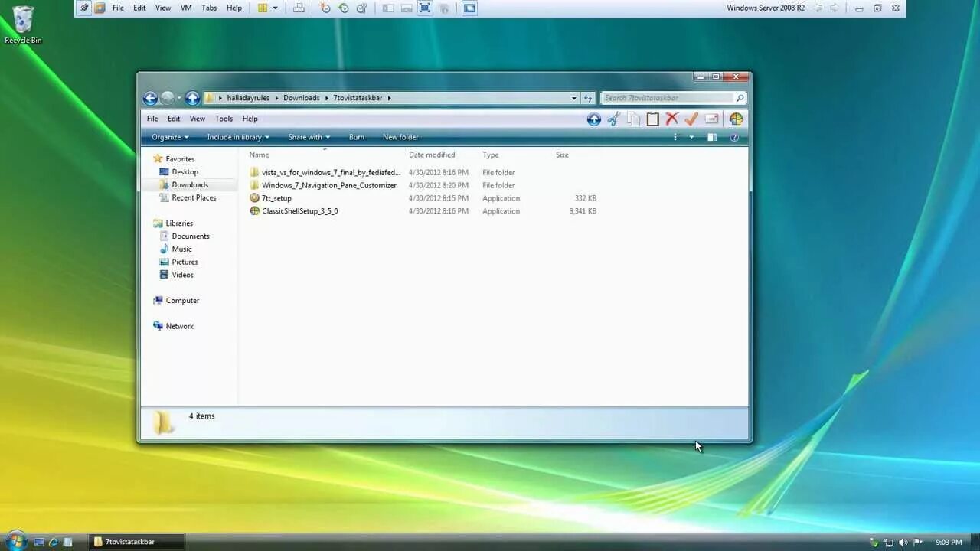
Task: Sort by the Size column header
Action: [x=562, y=155]
